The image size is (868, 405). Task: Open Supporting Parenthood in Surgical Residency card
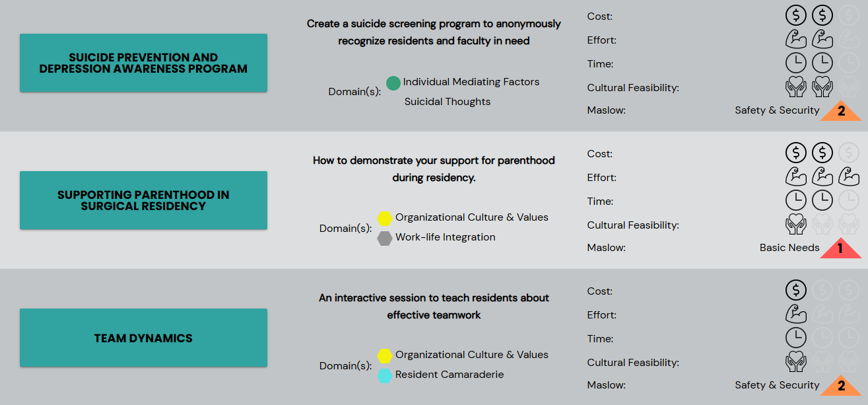(143, 200)
